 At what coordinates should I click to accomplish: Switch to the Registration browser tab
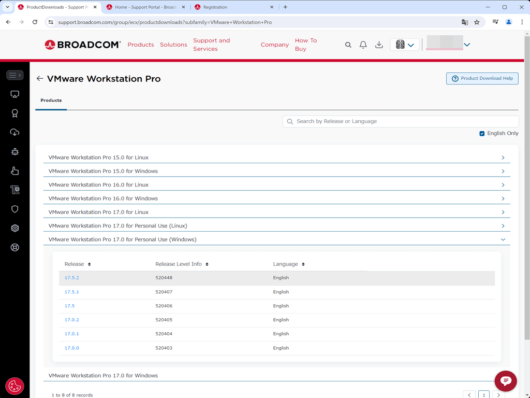[233, 7]
